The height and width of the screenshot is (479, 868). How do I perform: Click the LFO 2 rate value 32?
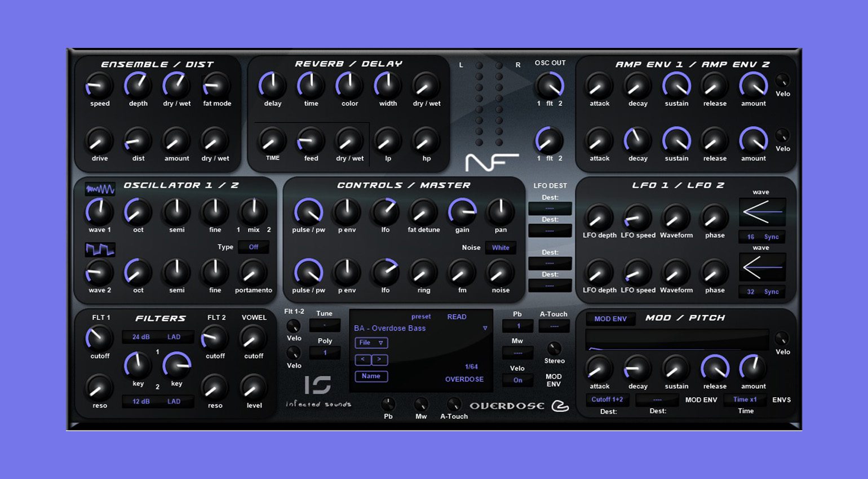(751, 292)
